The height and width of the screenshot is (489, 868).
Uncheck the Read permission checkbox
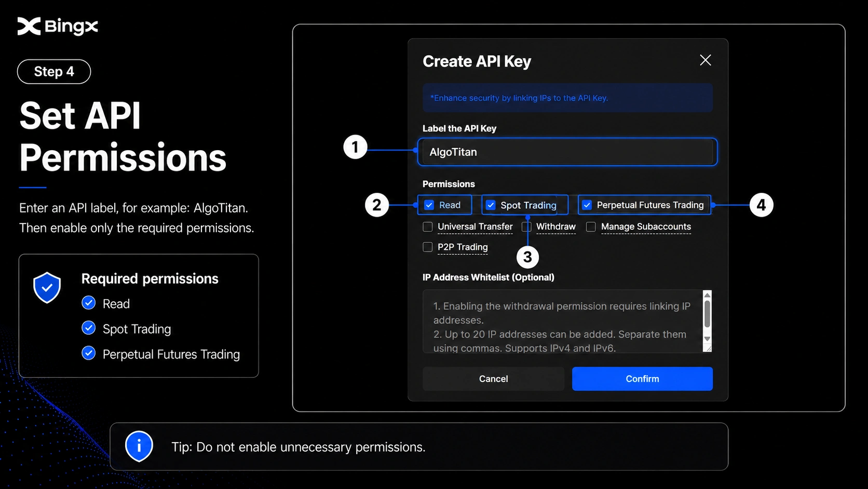429,205
